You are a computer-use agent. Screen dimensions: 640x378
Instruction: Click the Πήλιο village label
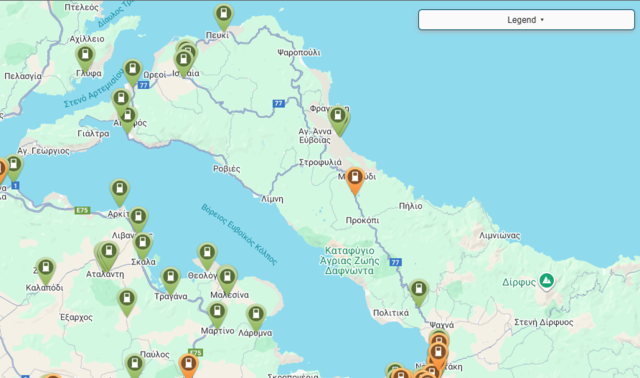(411, 206)
